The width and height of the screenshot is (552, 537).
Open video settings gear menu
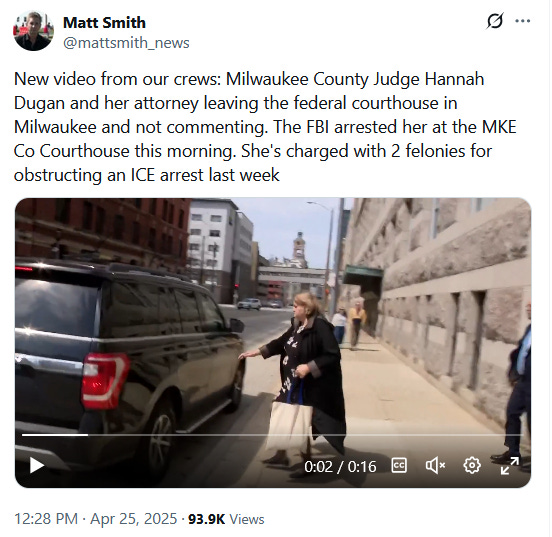point(472,466)
